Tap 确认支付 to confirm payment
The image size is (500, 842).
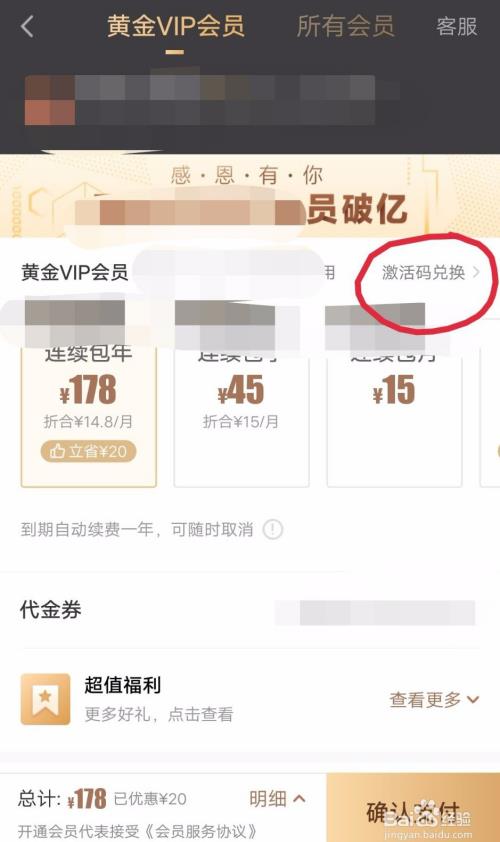413,808
